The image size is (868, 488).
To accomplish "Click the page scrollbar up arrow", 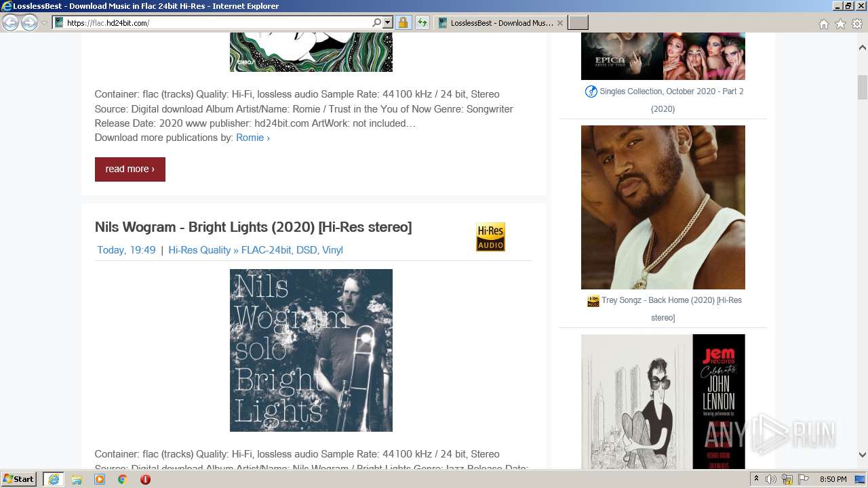I will click(863, 47).
